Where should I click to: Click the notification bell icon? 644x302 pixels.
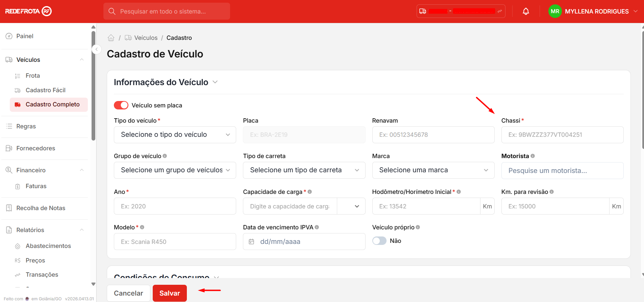tap(526, 11)
